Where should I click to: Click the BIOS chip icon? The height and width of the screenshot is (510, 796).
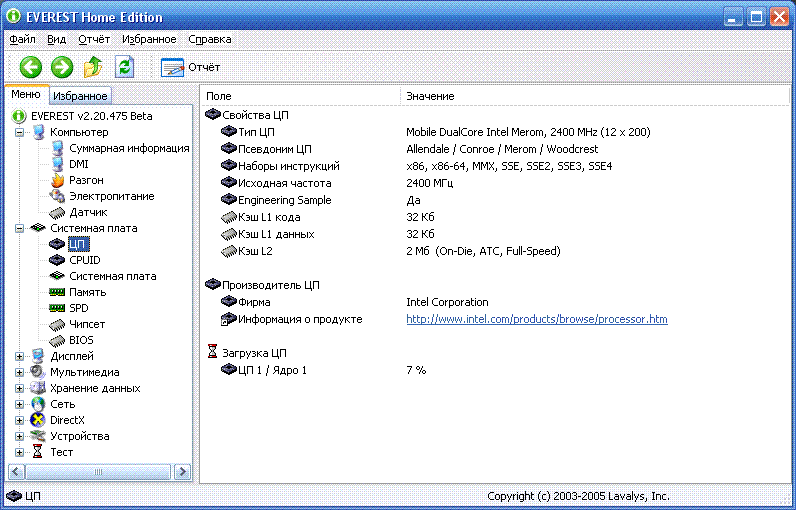[x=57, y=341]
